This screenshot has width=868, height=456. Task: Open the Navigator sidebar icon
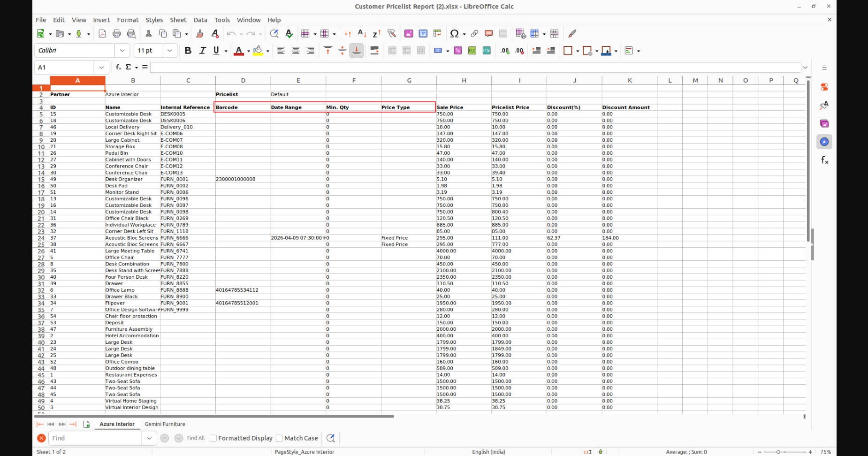824,142
